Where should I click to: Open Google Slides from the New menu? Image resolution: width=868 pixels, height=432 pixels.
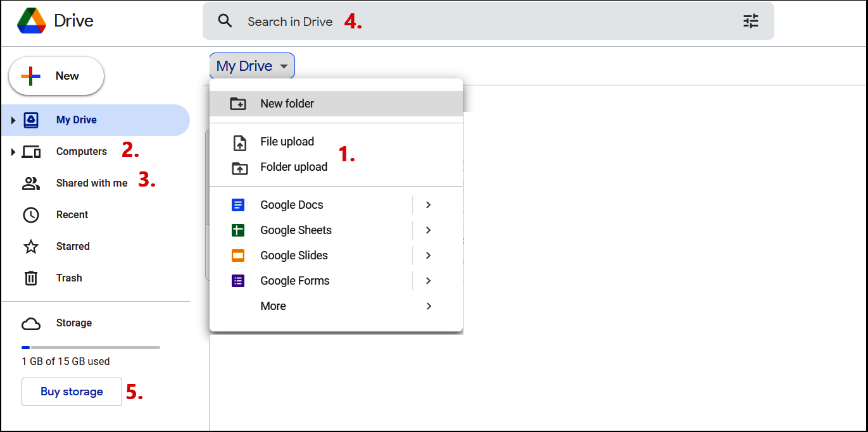point(293,255)
